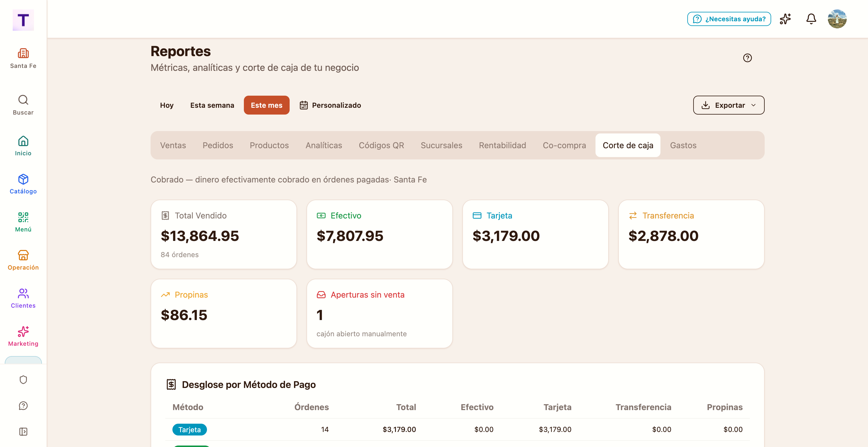
Task: Switch to the Productos tab
Action: [x=269, y=145]
